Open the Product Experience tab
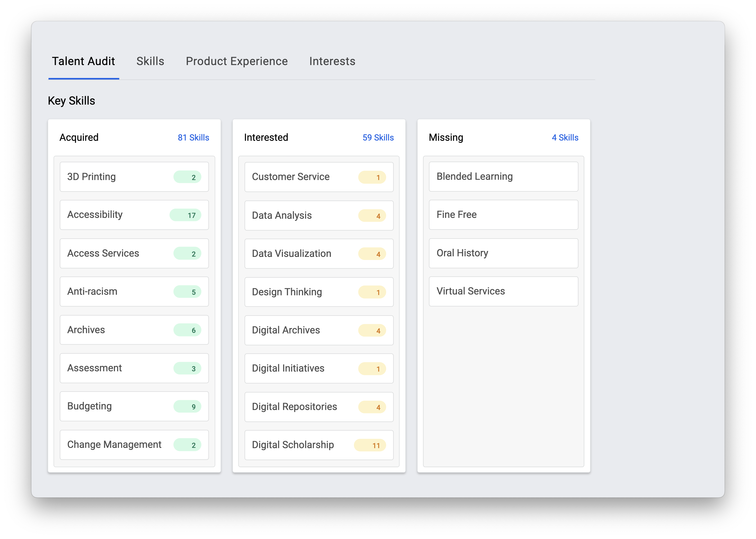 237,61
